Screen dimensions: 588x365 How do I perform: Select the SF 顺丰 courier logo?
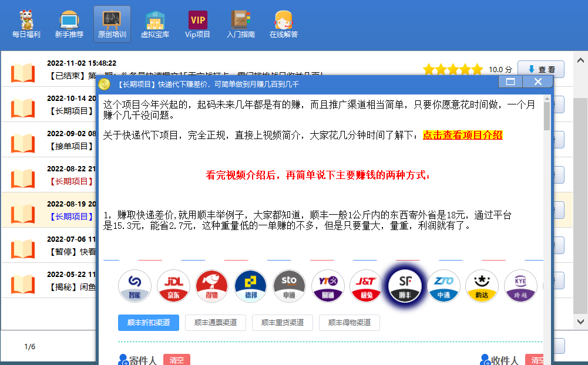[405, 286]
